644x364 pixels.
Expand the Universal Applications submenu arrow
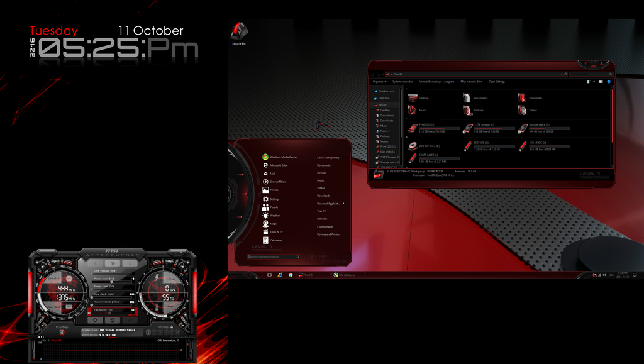pos(343,203)
